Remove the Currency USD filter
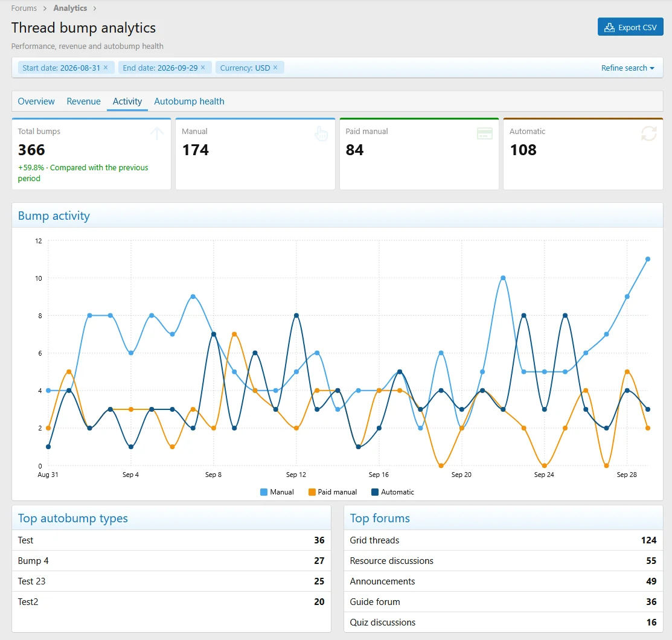The width and height of the screenshot is (672, 640). pos(275,67)
